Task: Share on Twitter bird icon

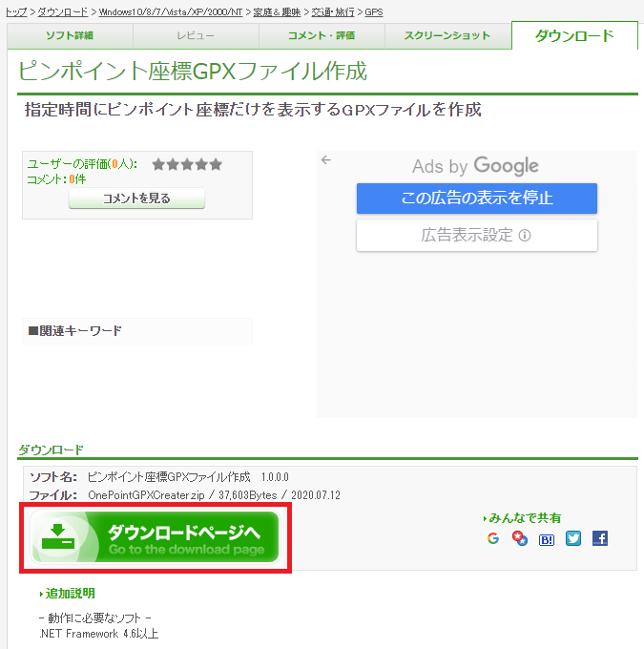Action: point(573,538)
